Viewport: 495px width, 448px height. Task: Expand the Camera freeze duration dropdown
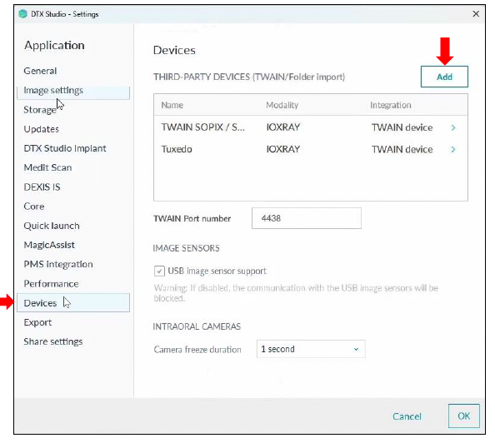click(x=311, y=349)
